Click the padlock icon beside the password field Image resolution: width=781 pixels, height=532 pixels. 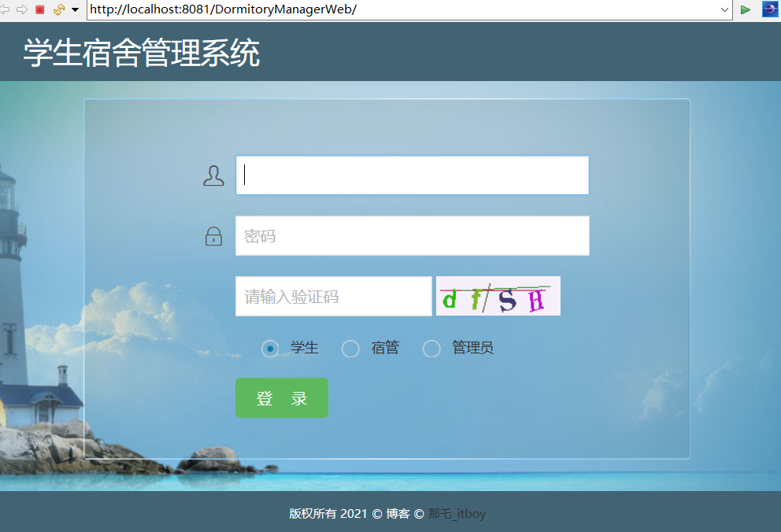point(213,235)
